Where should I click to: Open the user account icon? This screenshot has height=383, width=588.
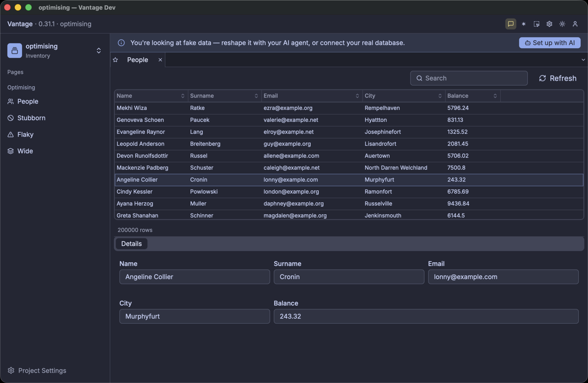575,24
